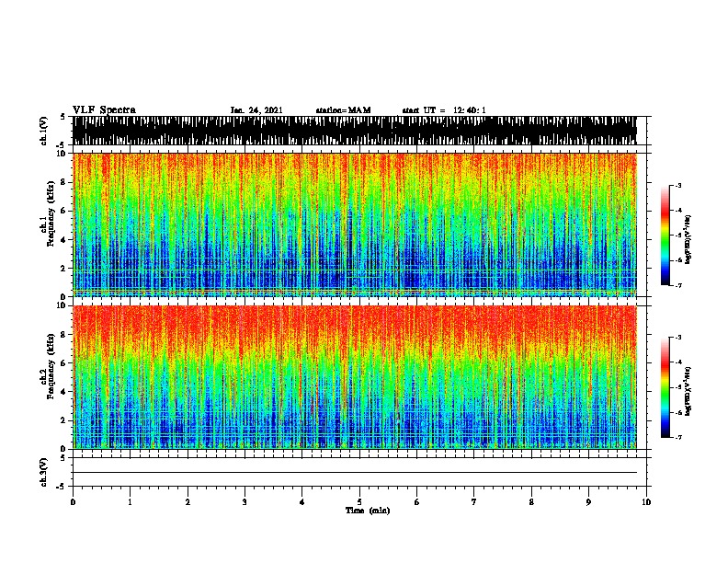Click the "ch.1(V)" waveform axis label
The height and width of the screenshot is (563, 728).
[x=44, y=131]
